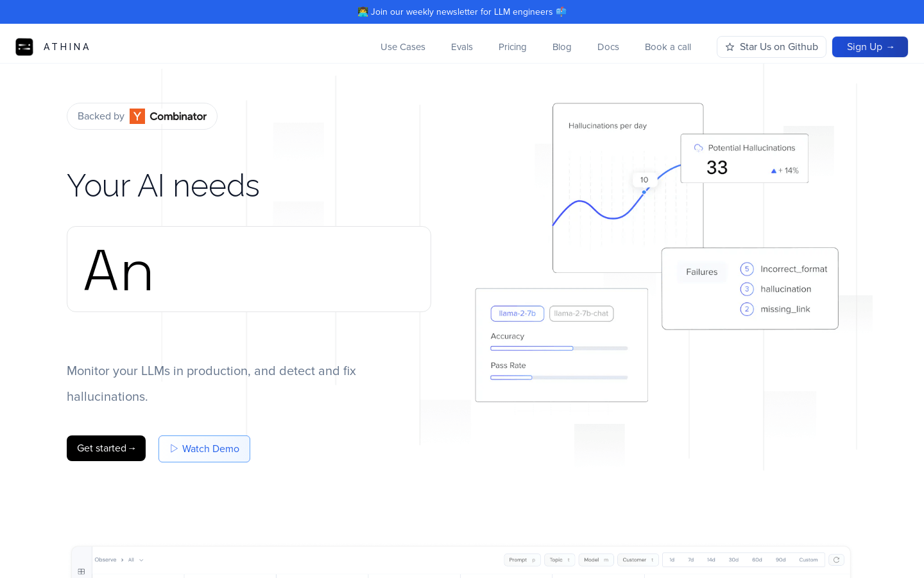Image resolution: width=924 pixels, height=578 pixels.
Task: Click the Observe breadcrumb
Action: (105, 560)
